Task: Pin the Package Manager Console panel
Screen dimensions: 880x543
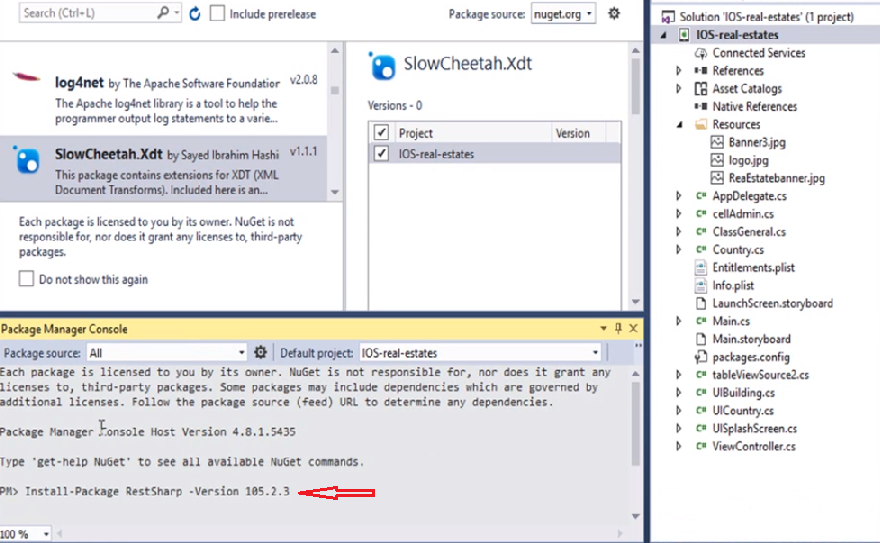Action: pos(618,328)
